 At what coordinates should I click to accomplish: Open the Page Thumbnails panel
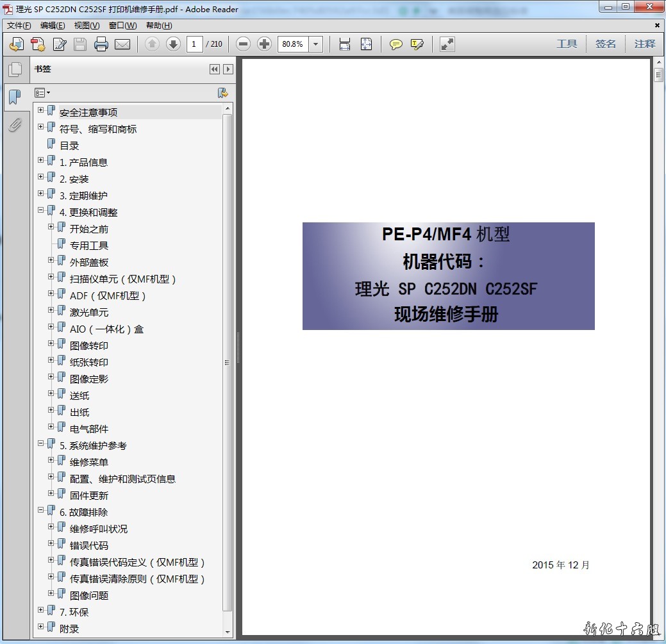[15, 69]
